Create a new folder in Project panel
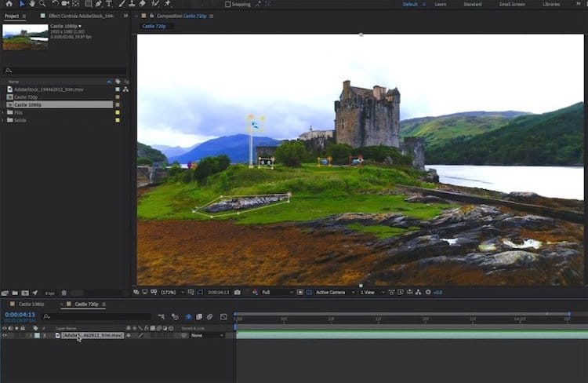The height and width of the screenshot is (383, 588). pyautogui.click(x=16, y=293)
